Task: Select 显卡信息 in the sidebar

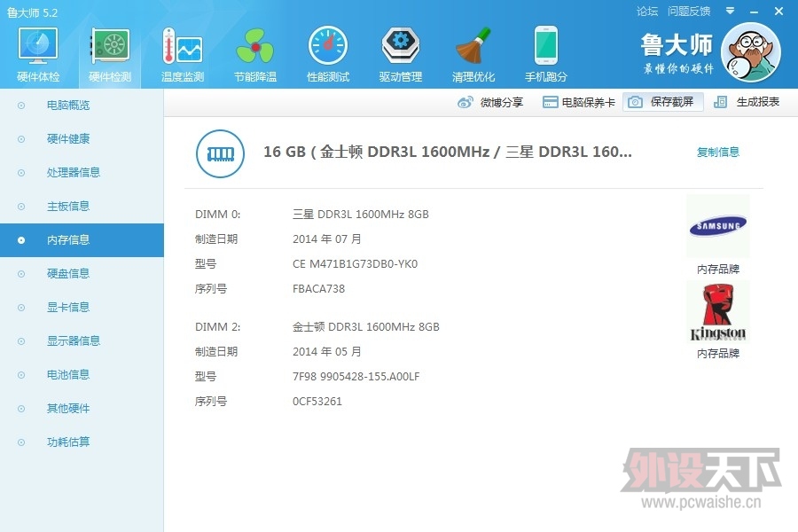Action: [82, 308]
